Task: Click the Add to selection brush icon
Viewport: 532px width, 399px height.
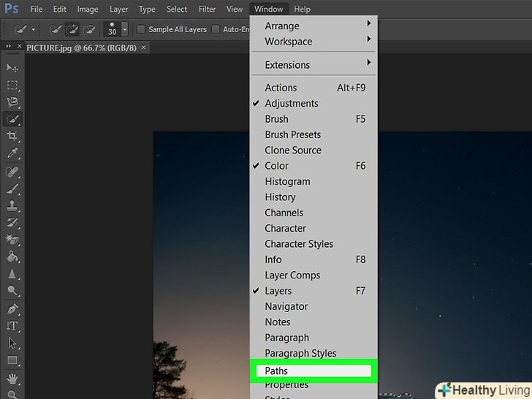Action: 72,29
